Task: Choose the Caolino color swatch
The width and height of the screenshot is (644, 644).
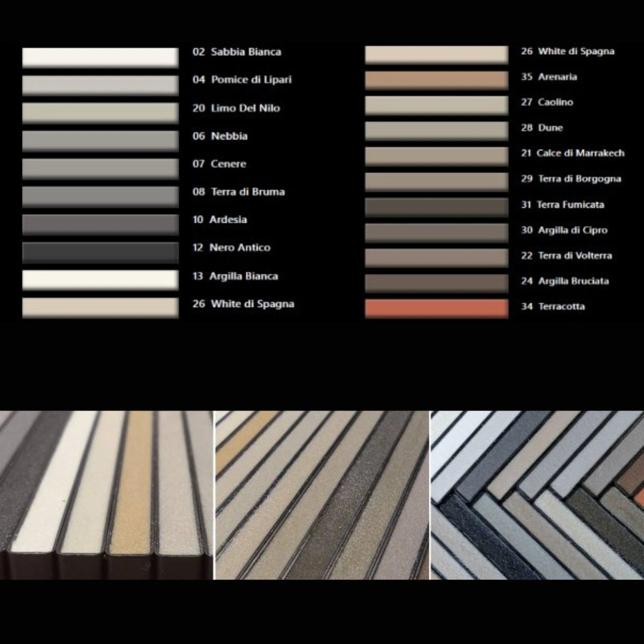Action: tap(436, 105)
